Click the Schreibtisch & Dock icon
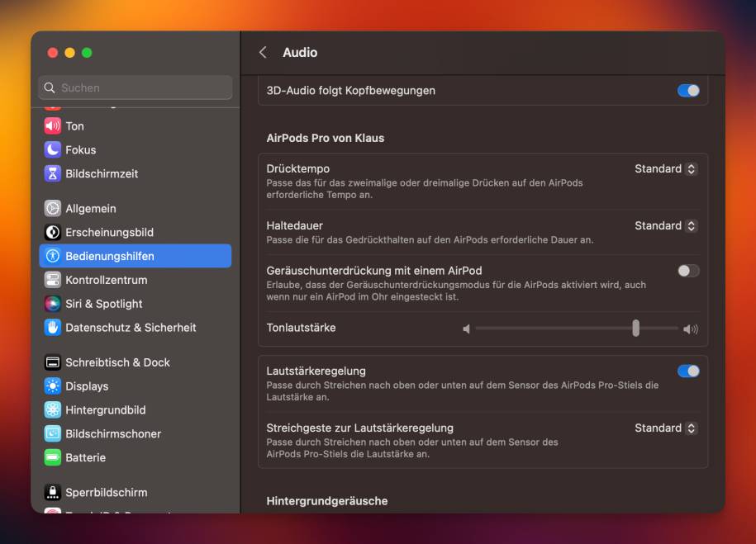Screen dimensions: 756x544 53,362
